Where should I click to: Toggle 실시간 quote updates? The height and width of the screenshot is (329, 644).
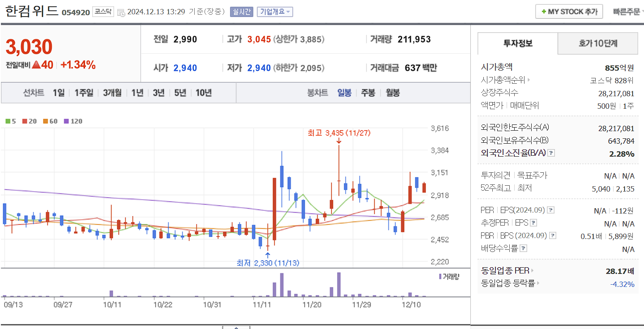click(x=242, y=12)
